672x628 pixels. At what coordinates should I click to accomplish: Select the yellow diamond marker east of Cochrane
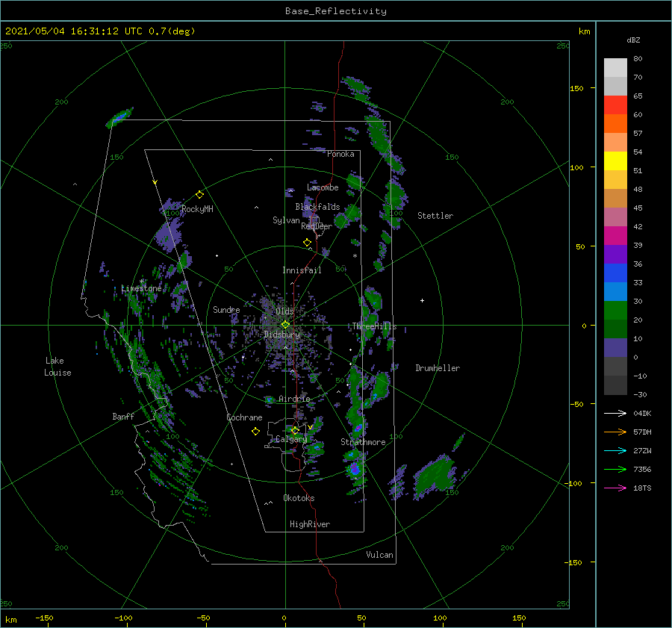(255, 432)
